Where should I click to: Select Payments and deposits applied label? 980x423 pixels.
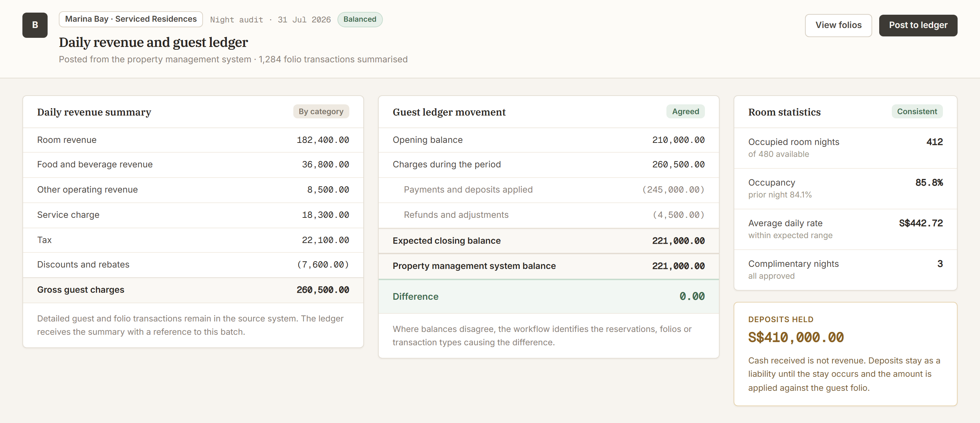click(x=468, y=189)
